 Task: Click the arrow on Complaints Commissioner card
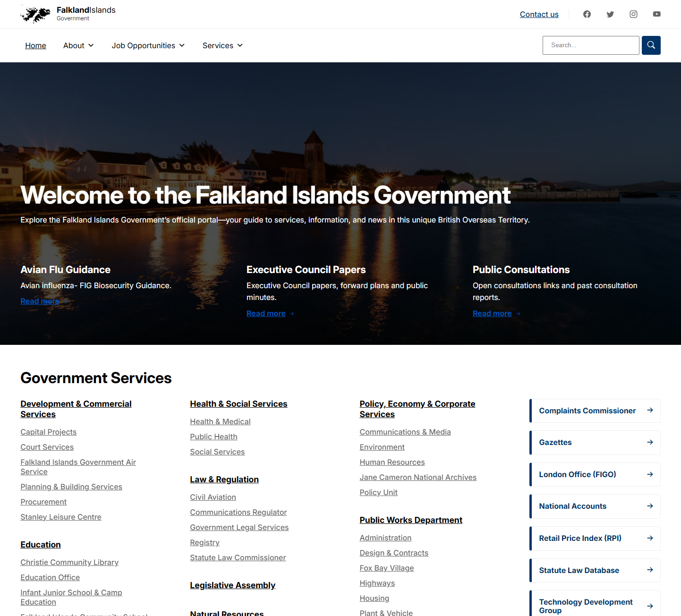650,411
